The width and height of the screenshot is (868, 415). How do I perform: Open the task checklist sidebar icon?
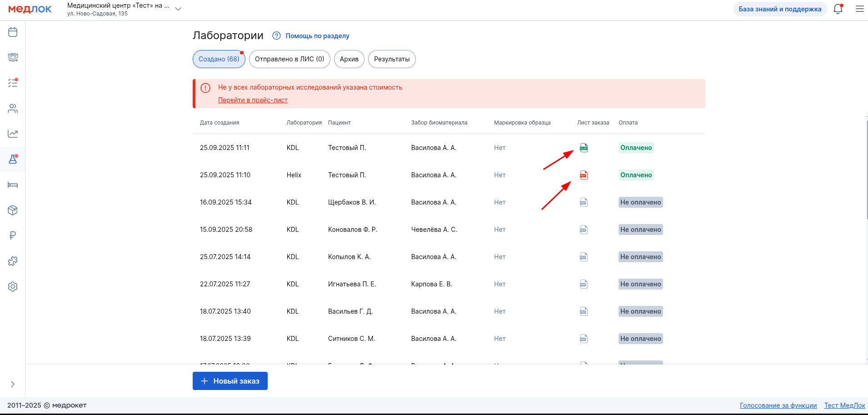click(x=13, y=83)
